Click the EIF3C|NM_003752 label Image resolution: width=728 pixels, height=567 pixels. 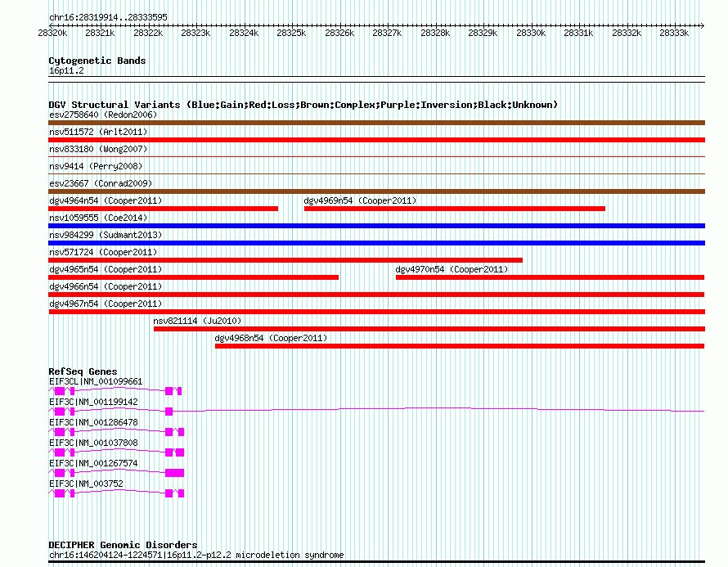click(x=86, y=484)
